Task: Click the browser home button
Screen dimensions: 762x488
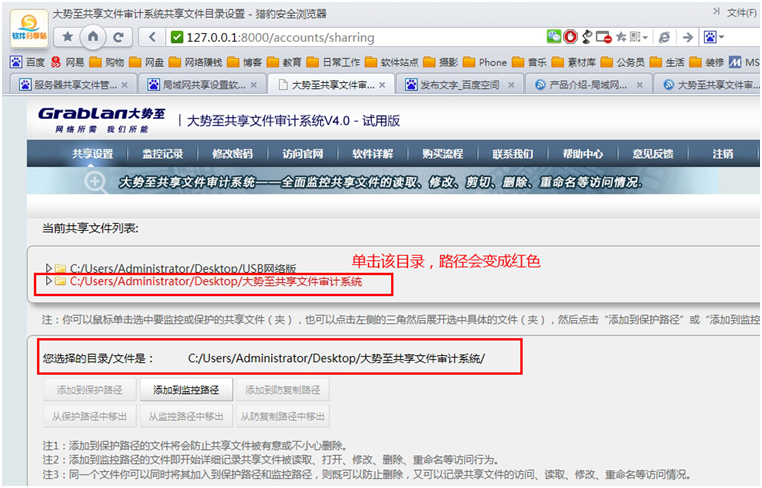Action: coord(93,37)
